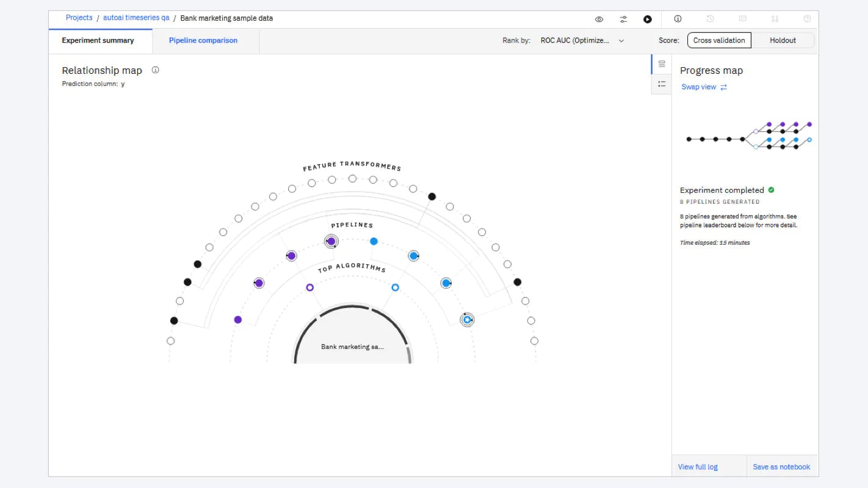Open the experiment data preview eye icon
The width and height of the screenshot is (868, 488).
[x=599, y=19]
